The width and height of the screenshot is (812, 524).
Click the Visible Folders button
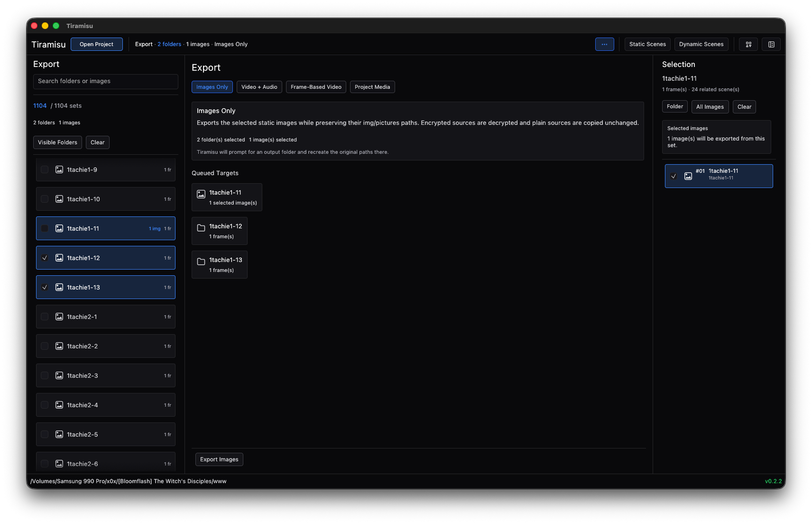pyautogui.click(x=57, y=142)
